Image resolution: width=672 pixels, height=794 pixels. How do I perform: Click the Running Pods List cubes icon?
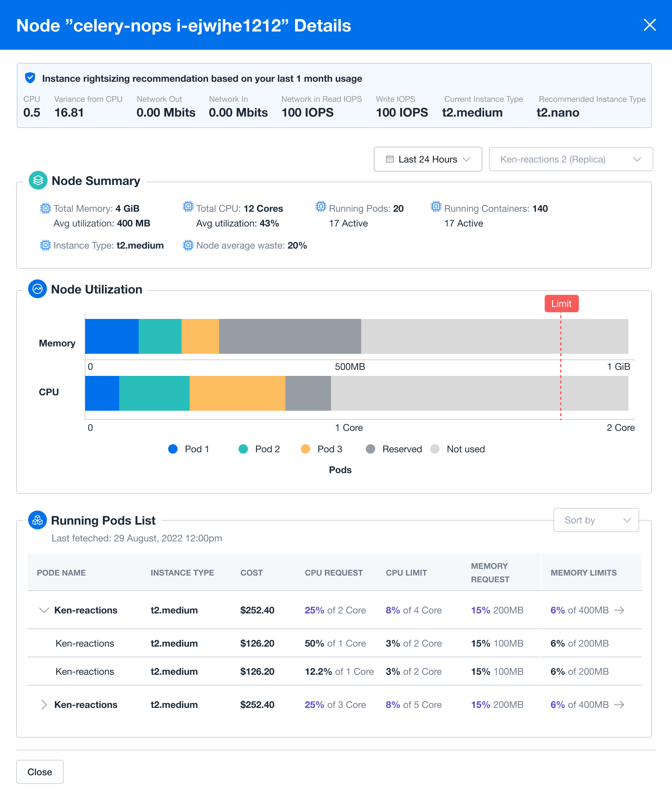(37, 520)
